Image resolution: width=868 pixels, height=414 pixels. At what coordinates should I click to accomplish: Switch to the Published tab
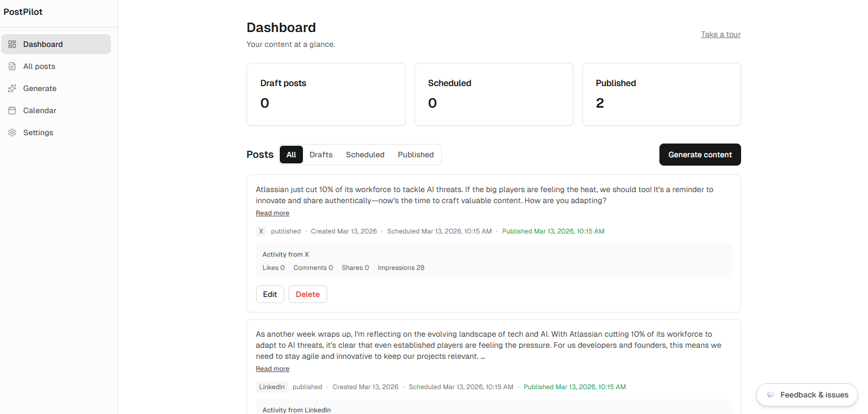click(416, 155)
